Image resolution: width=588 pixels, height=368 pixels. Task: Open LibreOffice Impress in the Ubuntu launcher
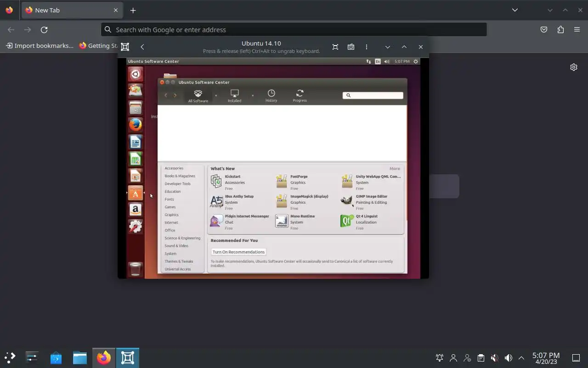coord(136,176)
